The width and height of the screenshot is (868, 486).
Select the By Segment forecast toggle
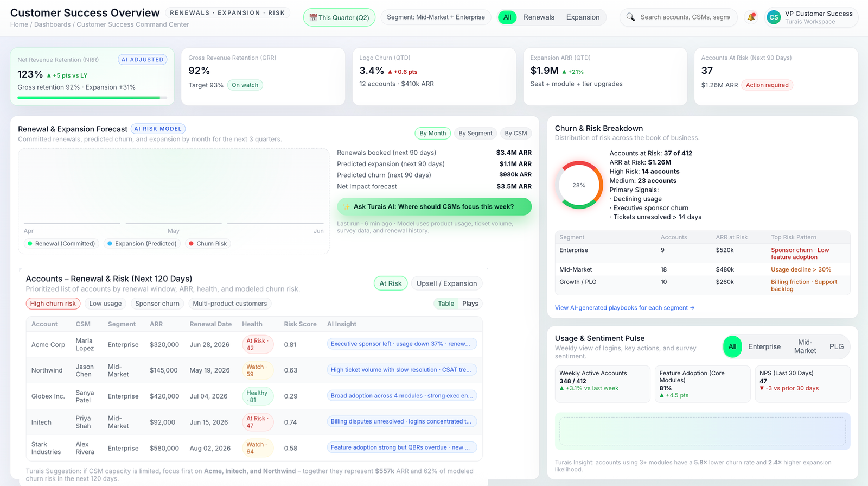pyautogui.click(x=475, y=133)
